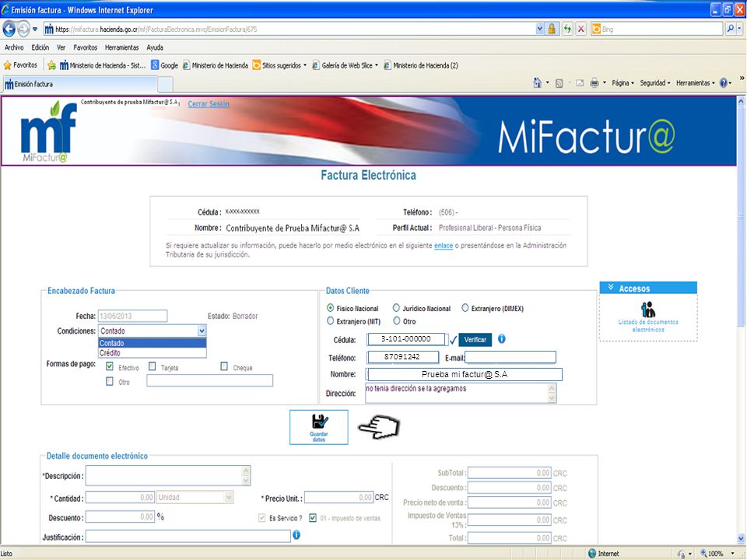Click the Print icon in command bar
747x560 pixels.
[x=594, y=83]
